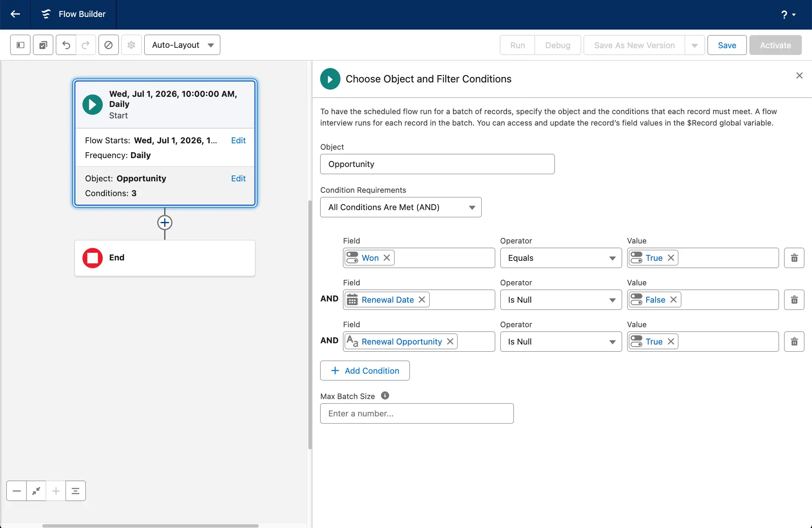Click the 'Choose Object and Filter Conditions' heading
This screenshot has height=528, width=812.
point(428,79)
